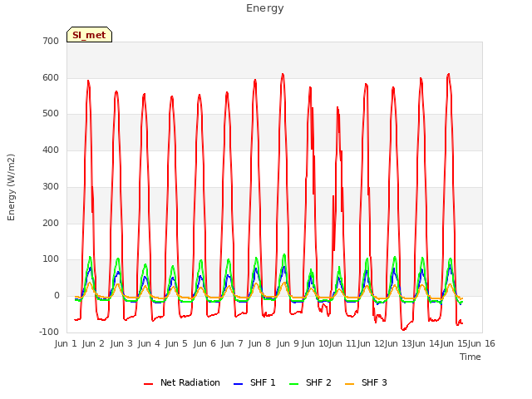Click the Jun 7 x-axis tick label
Viewport: 532px width, 399px height.
(232, 343)
